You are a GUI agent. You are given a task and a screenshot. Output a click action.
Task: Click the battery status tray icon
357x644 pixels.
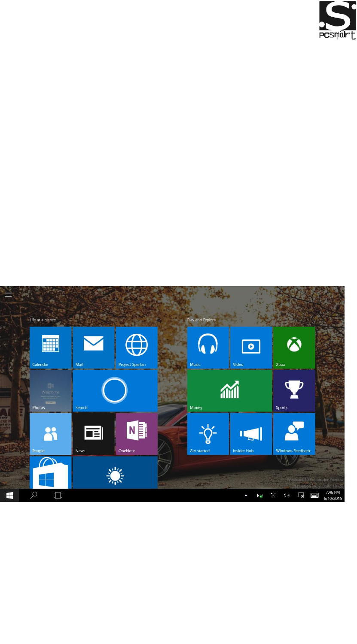260,496
